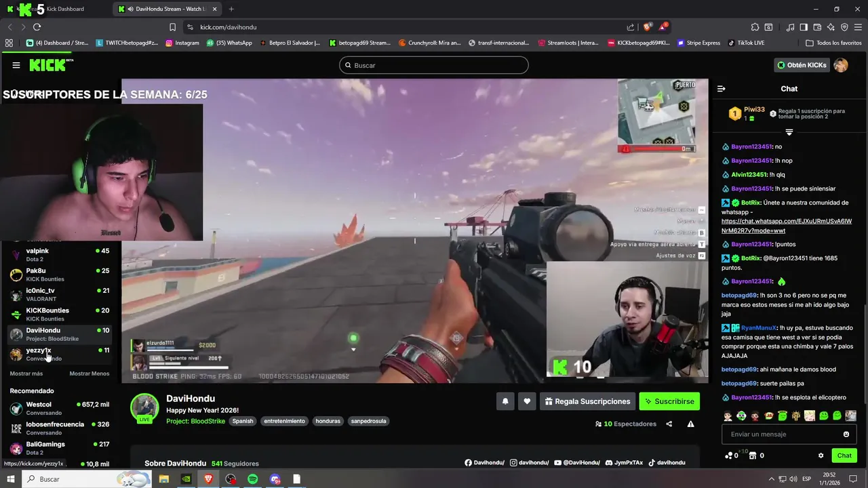Reload the page in browser

37,27
